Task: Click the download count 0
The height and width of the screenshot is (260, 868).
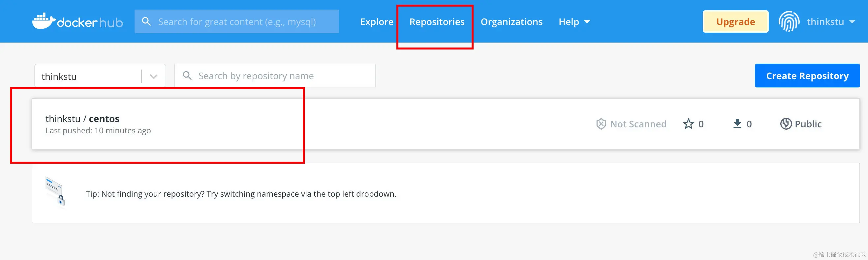Action: click(749, 124)
